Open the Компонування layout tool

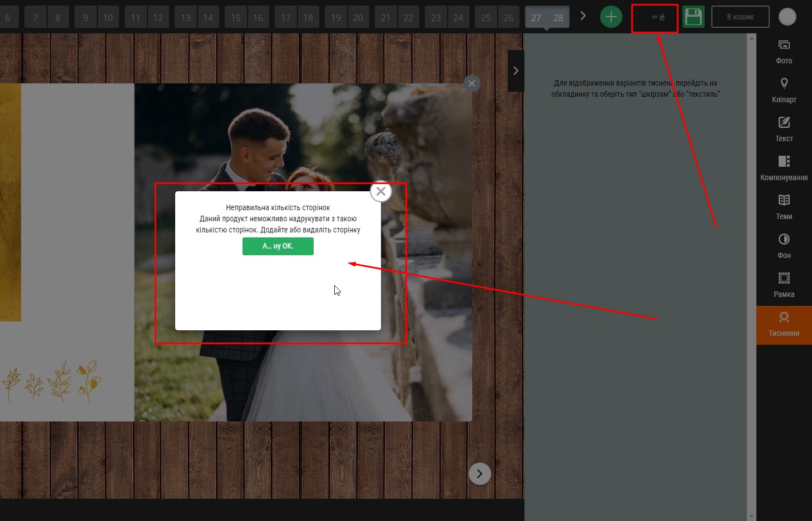point(784,167)
